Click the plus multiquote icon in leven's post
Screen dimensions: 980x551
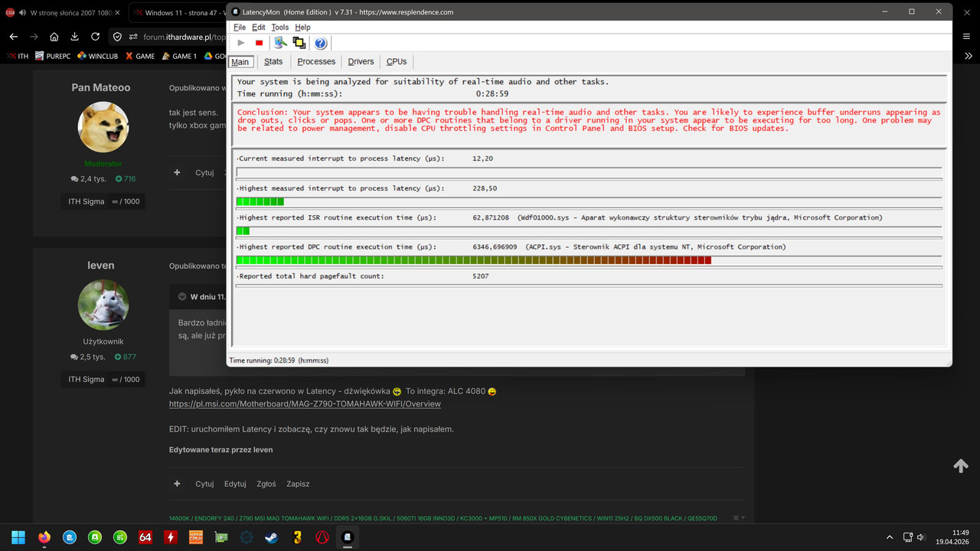click(x=178, y=484)
